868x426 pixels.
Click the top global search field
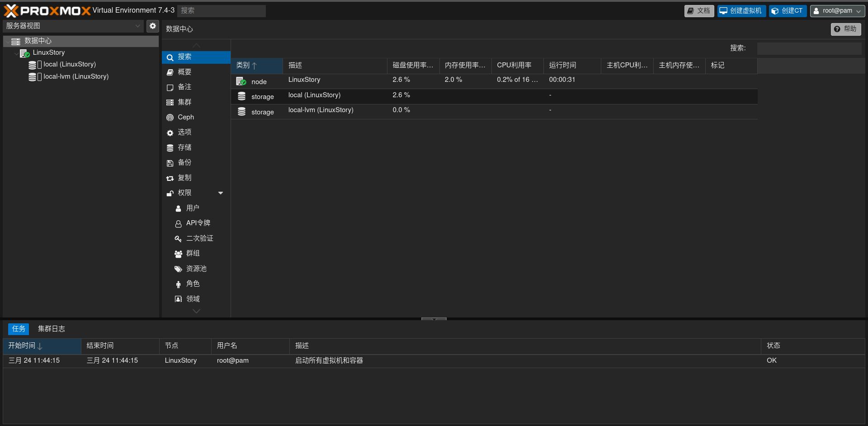pos(222,11)
